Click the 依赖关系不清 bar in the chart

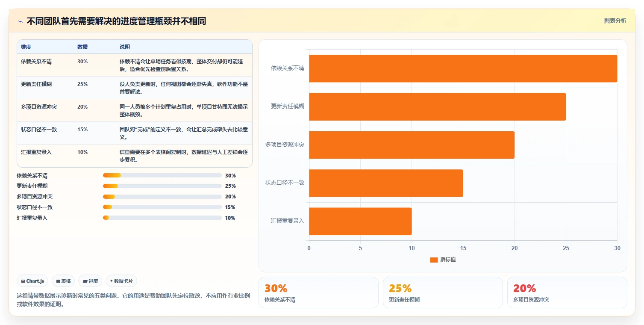tap(463, 68)
